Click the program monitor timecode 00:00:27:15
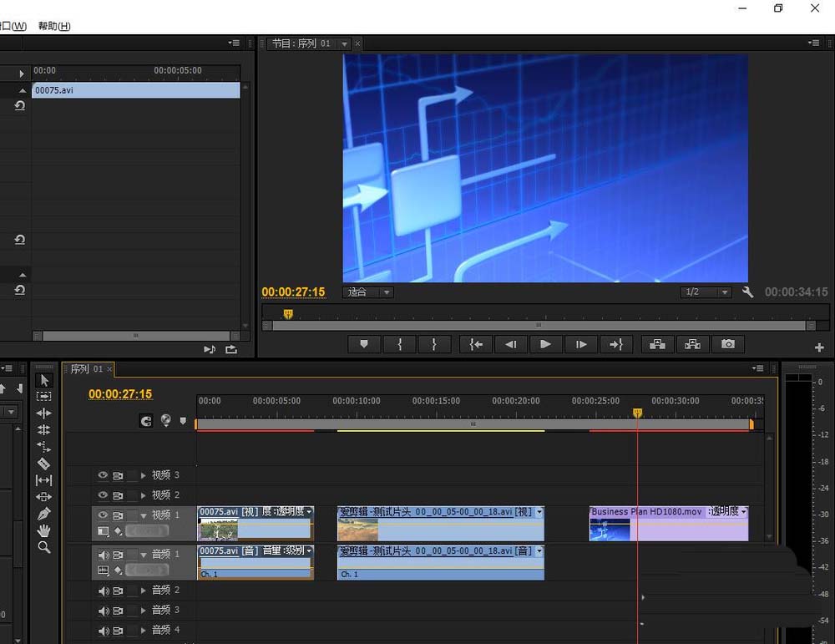835x644 pixels. coord(293,292)
